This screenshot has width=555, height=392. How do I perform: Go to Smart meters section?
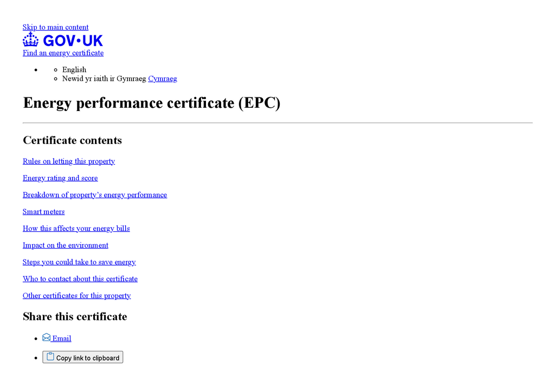click(43, 212)
